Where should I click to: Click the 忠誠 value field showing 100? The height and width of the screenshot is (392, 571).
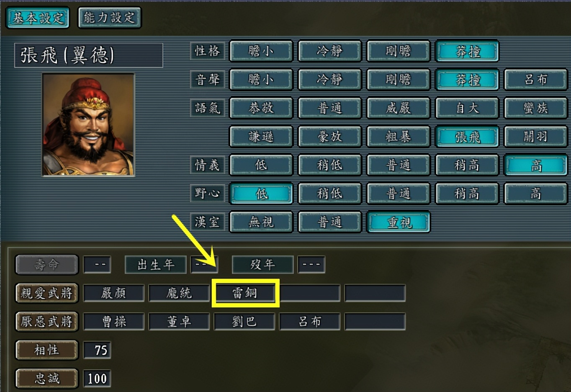(x=97, y=379)
